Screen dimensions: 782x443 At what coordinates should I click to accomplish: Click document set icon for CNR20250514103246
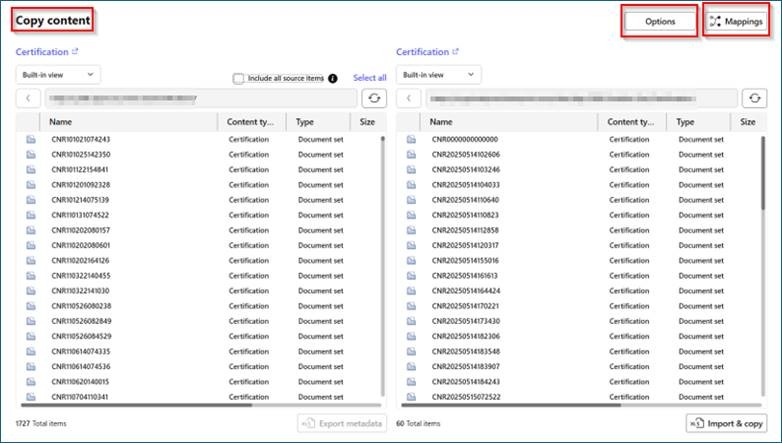(411, 170)
